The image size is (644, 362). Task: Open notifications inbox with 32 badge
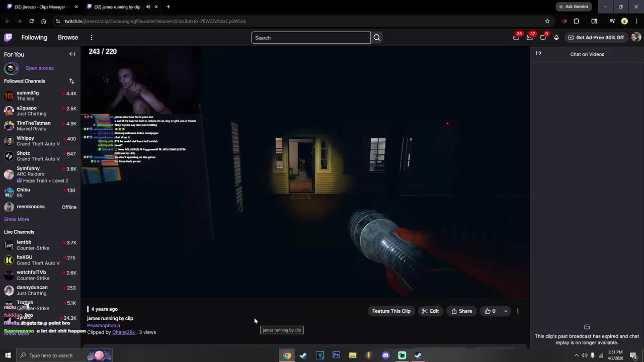click(530, 37)
